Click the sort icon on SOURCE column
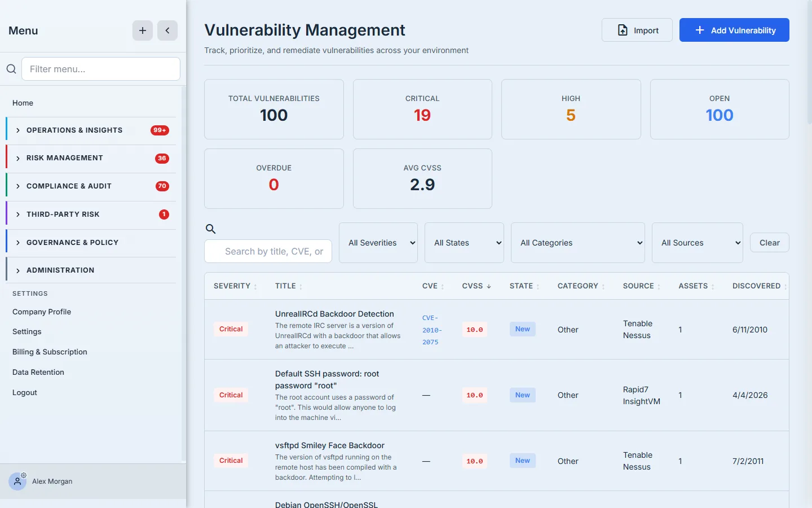 pyautogui.click(x=659, y=287)
